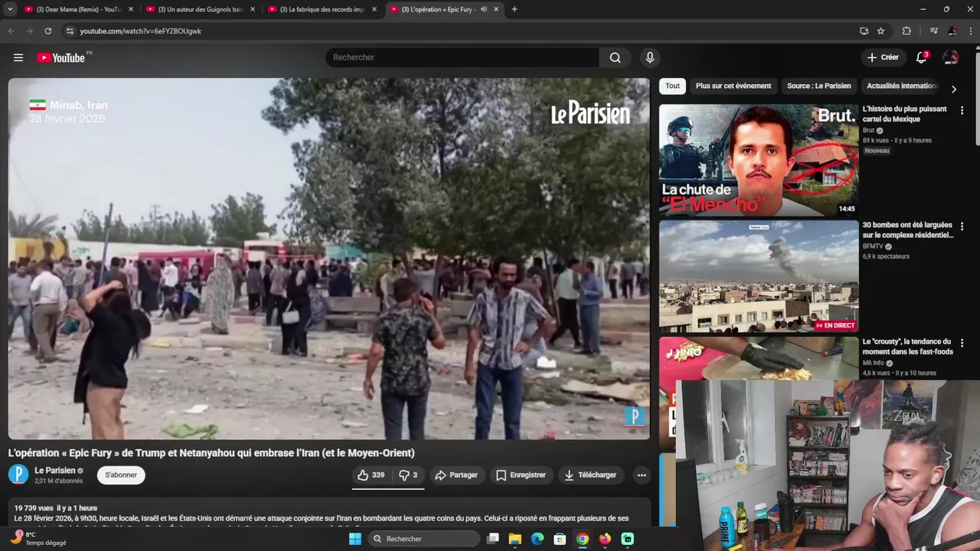
Task: Go back with the browser back arrow
Action: click(11, 31)
